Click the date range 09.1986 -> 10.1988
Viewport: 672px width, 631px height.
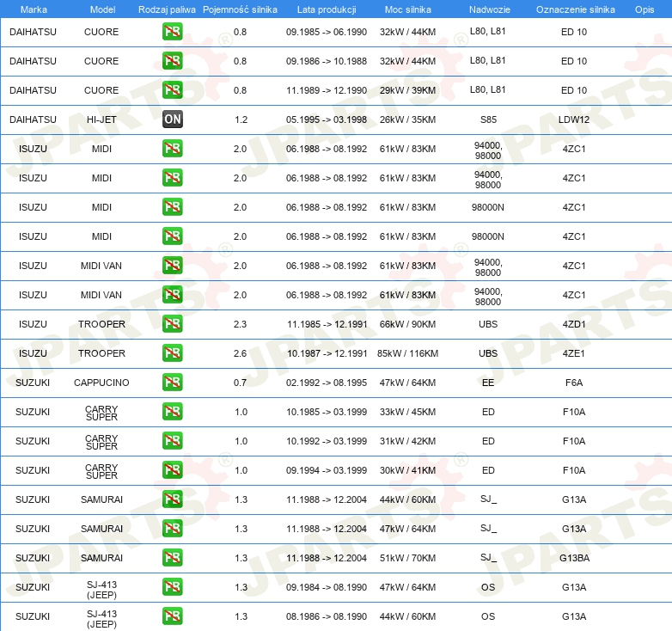[327, 61]
